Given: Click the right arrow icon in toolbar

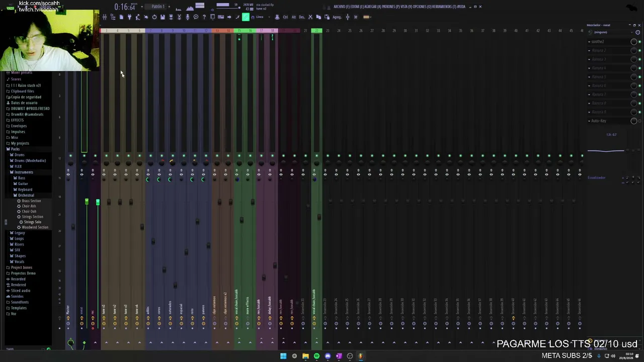Looking at the screenshot, I should (229, 17).
